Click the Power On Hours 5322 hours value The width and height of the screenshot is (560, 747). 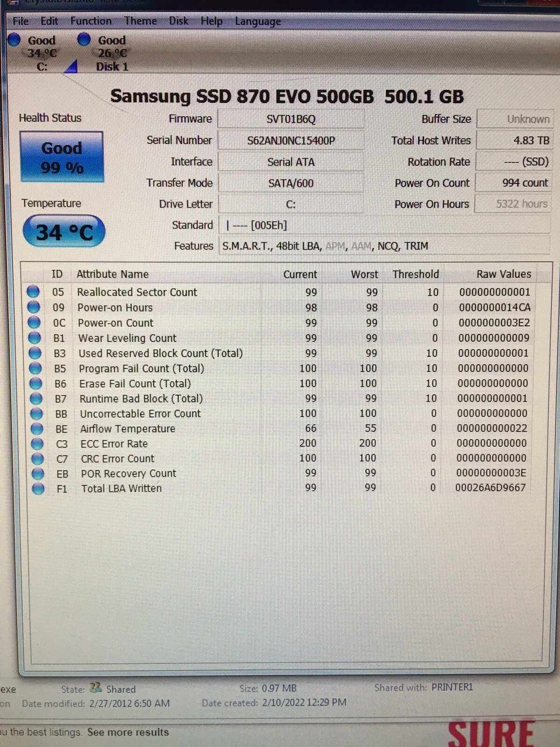click(513, 204)
